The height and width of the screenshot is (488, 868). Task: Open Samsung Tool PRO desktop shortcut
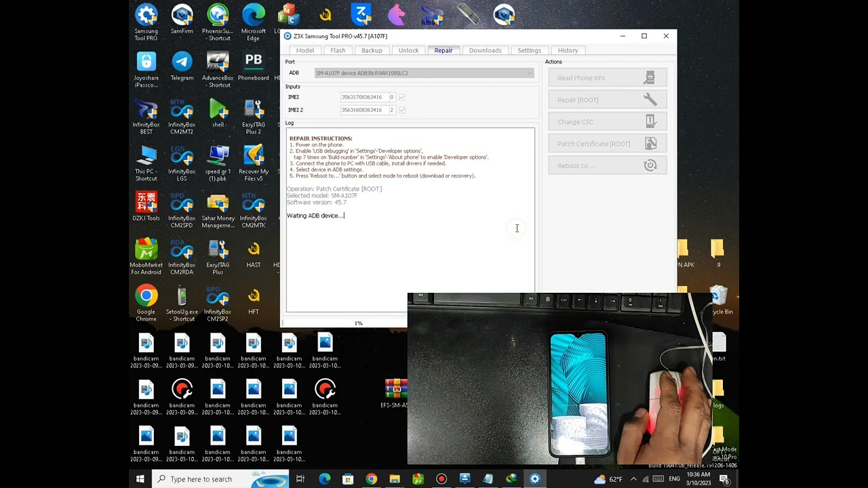point(146,22)
